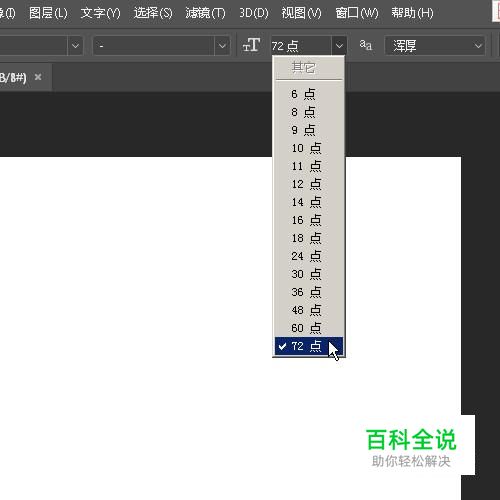Close the document tab
Screen dimensions: 500x500
[x=38, y=77]
